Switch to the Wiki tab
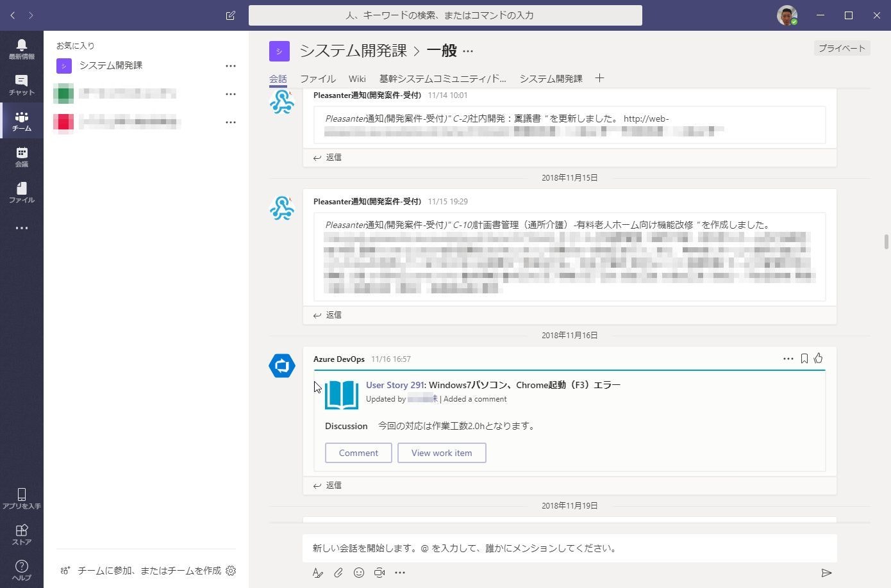The image size is (891, 588). click(x=357, y=79)
